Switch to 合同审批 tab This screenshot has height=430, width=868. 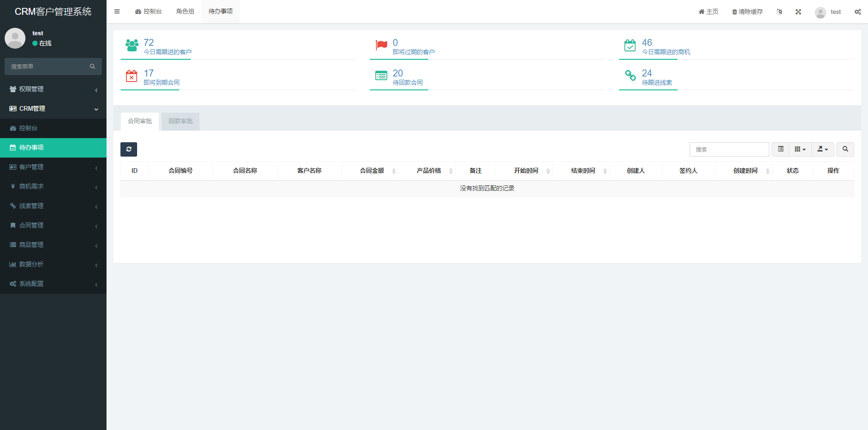(x=140, y=121)
